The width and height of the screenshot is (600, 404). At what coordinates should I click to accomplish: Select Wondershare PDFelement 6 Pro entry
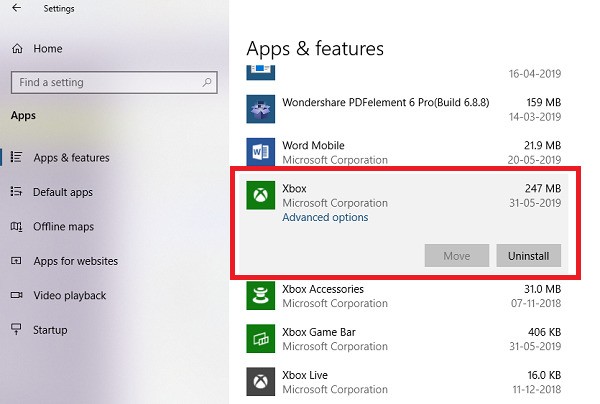[x=404, y=109]
